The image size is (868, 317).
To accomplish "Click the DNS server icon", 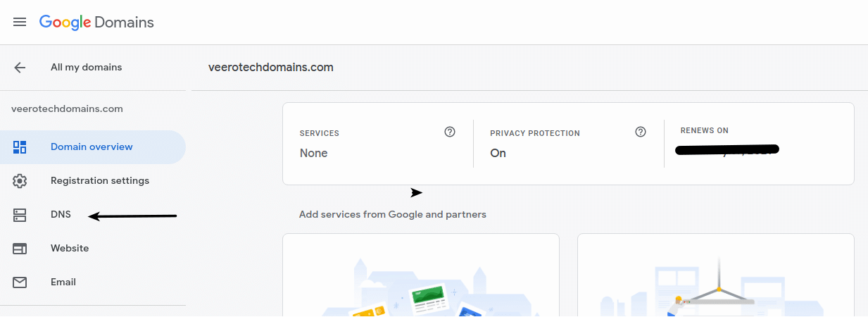I will pos(20,215).
